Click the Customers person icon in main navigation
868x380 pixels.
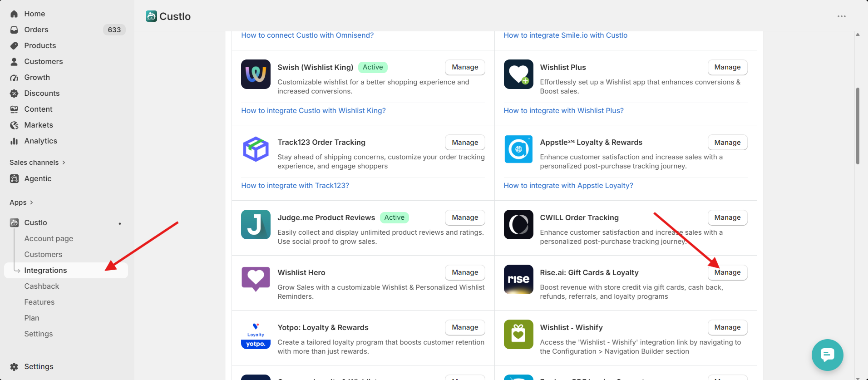(14, 62)
